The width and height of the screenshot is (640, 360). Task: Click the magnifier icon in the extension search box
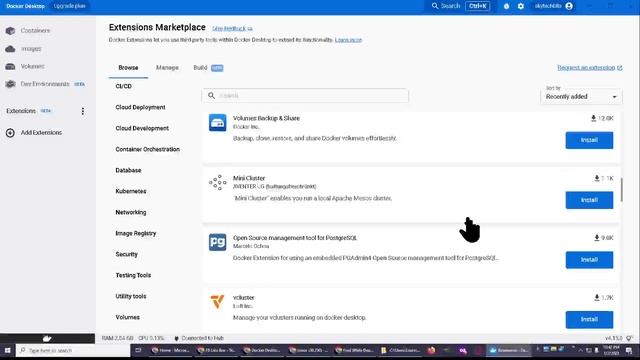click(211, 96)
